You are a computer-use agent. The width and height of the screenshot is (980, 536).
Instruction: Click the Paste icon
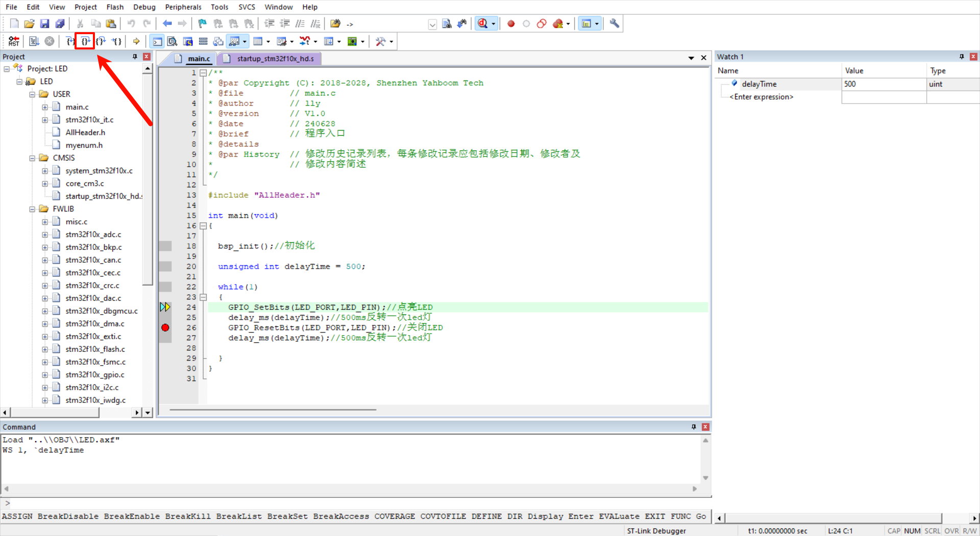pyautogui.click(x=111, y=23)
